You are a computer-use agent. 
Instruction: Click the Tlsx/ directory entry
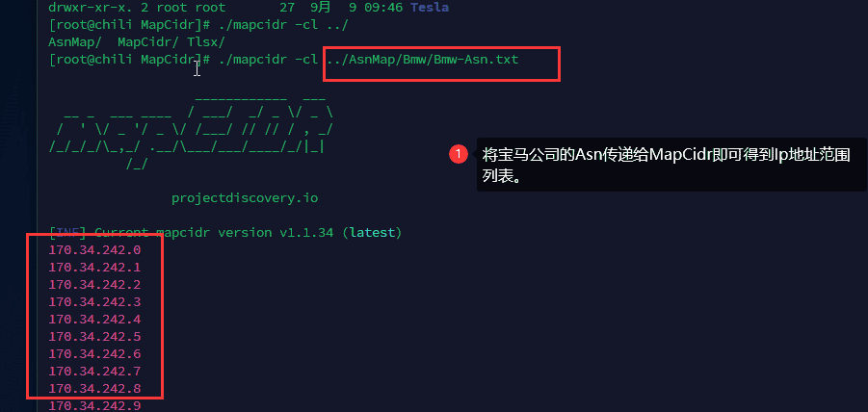point(209,42)
